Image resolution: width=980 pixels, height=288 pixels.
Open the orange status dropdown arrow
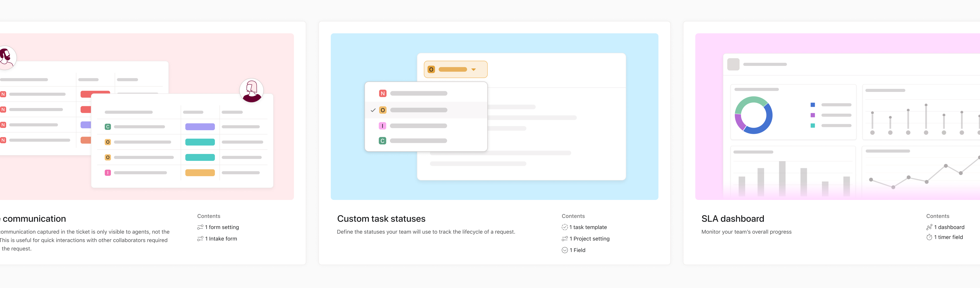pyautogui.click(x=474, y=69)
